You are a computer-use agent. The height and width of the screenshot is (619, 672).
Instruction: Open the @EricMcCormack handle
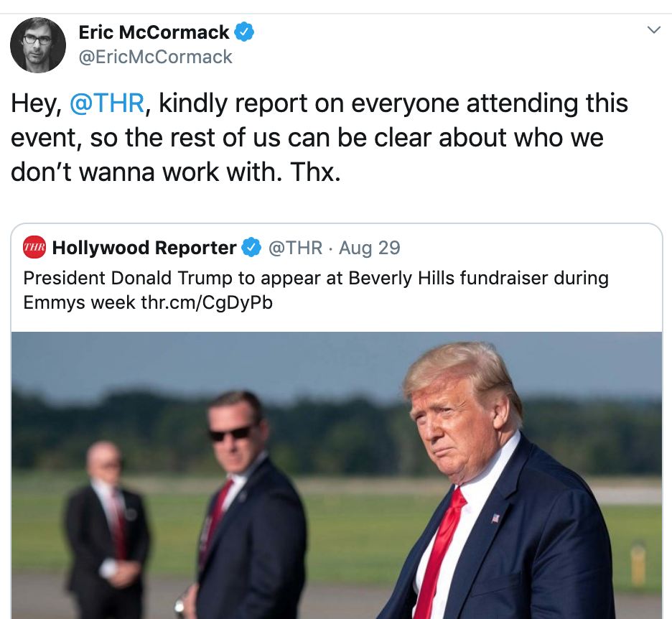(x=155, y=57)
